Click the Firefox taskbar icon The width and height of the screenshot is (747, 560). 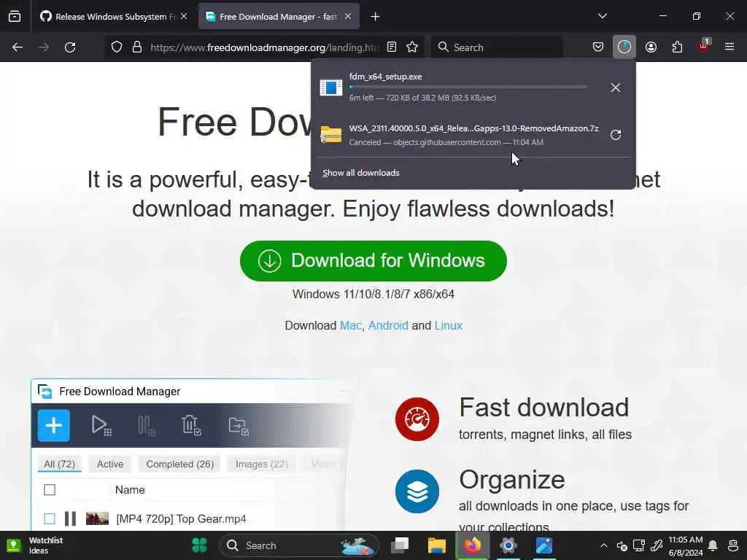pos(473,545)
